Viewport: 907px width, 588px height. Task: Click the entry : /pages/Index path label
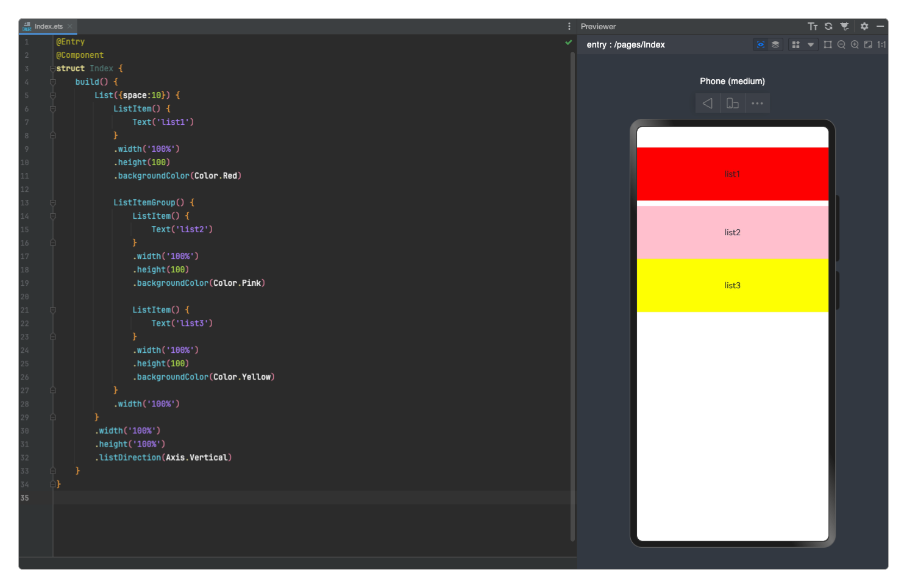coord(625,44)
